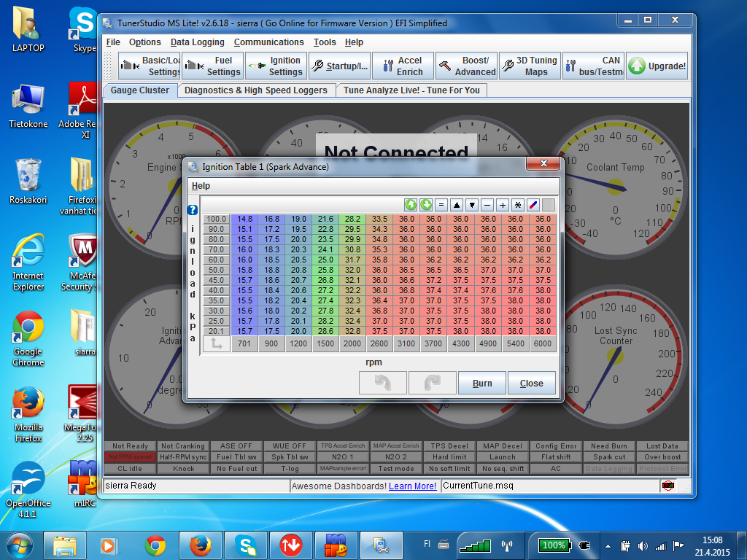
Task: Open Ignition Settings toolbar menu
Action: (x=276, y=66)
